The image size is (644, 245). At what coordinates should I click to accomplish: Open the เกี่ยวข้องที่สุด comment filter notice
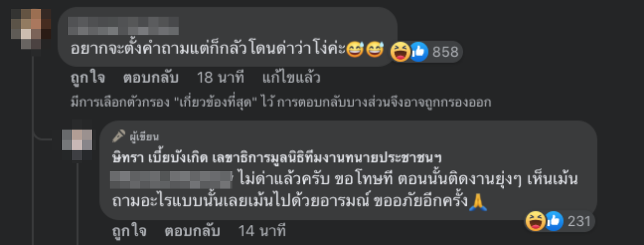280,102
